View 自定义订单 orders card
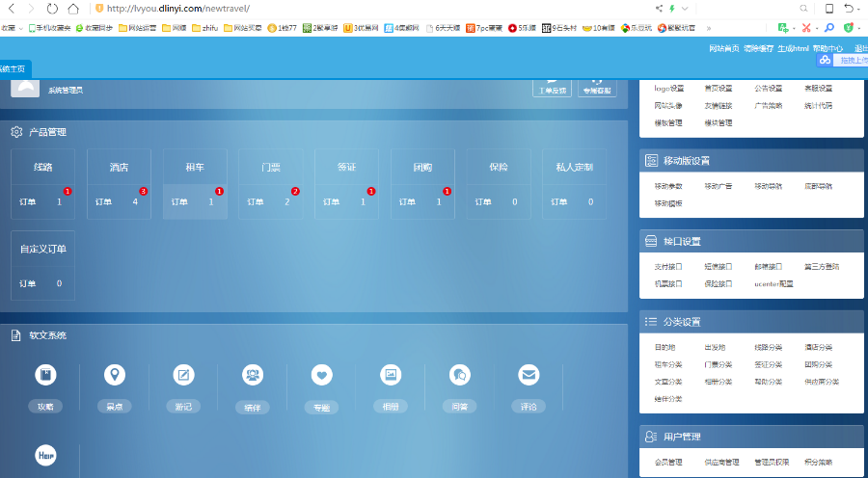Viewport: 868px width, 478px height. pos(42,266)
